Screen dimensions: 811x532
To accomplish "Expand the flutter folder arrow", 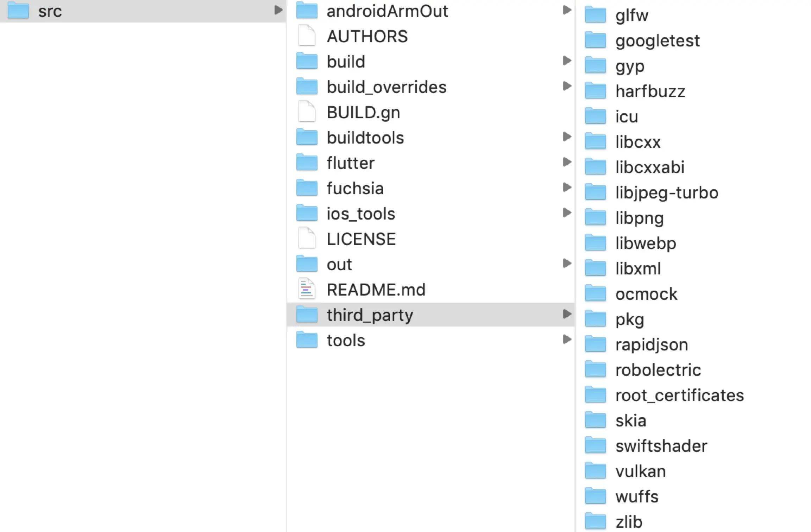I will click(567, 162).
